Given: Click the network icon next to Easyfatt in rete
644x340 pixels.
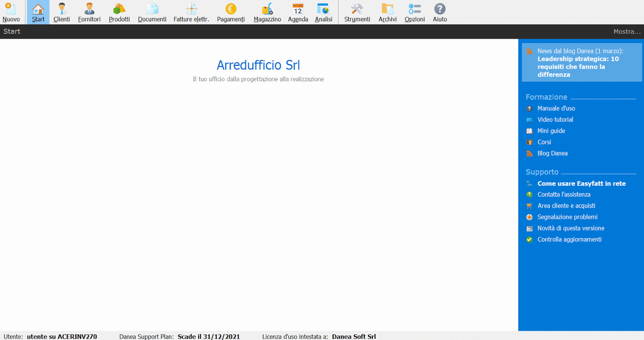Looking at the screenshot, I should point(530,183).
